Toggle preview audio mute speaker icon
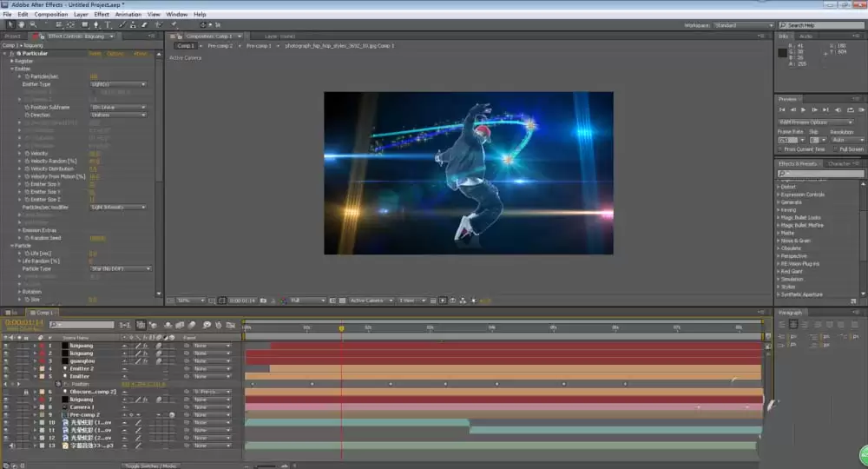868x469 pixels. [x=838, y=110]
